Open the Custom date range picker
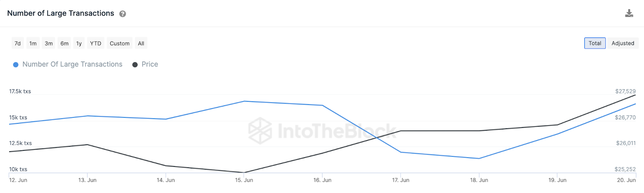 (x=120, y=43)
